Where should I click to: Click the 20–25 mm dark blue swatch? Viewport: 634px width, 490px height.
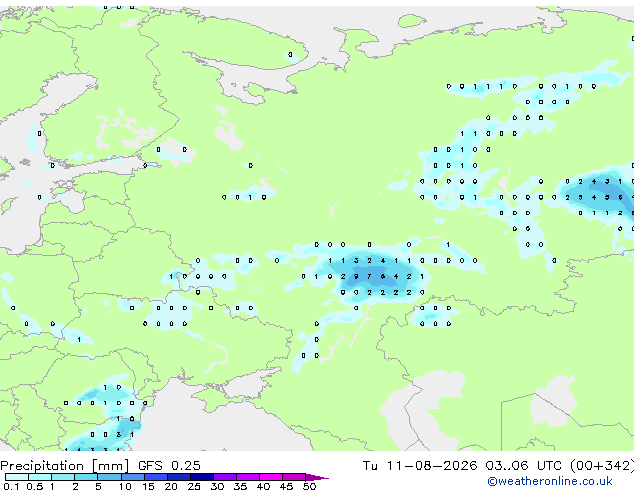pos(178,477)
